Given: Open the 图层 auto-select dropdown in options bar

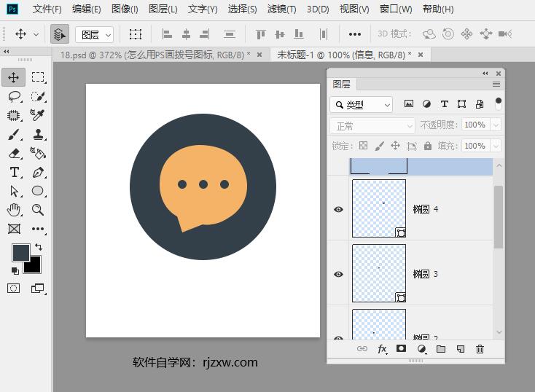Looking at the screenshot, I should 96,34.
